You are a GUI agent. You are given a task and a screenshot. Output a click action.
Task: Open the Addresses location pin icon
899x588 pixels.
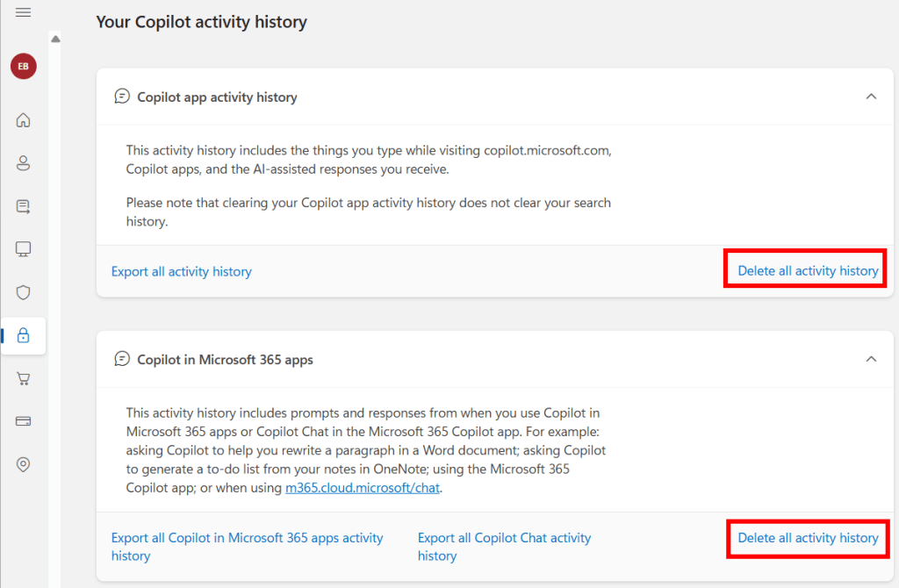click(x=24, y=464)
